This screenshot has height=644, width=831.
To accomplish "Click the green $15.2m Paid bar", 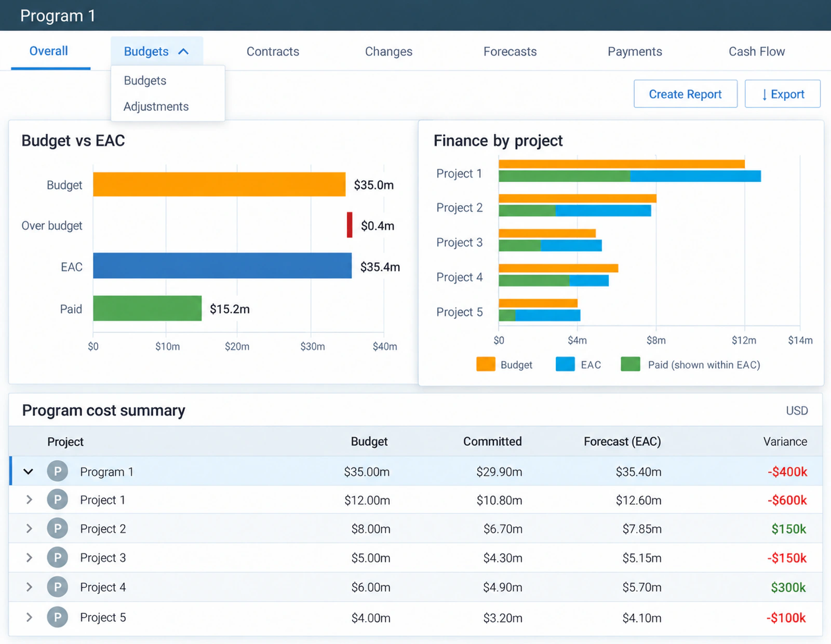I will [148, 308].
